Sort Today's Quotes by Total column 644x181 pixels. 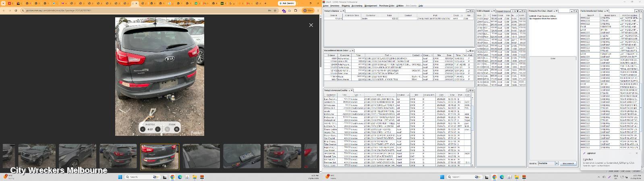389,16
